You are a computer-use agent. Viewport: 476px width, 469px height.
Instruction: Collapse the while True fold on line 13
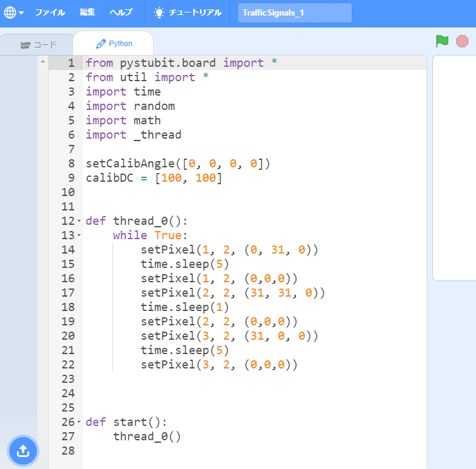(x=79, y=235)
